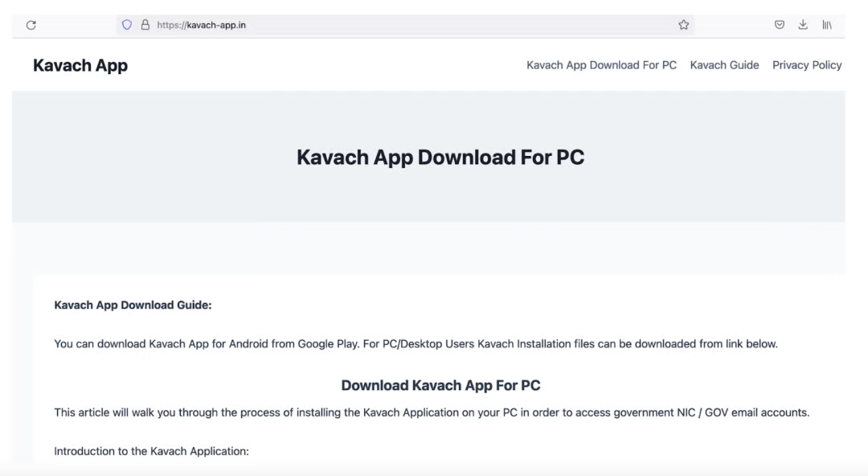
Task: Click the NIC / GOV email accounts sentence
Action: 432,412
